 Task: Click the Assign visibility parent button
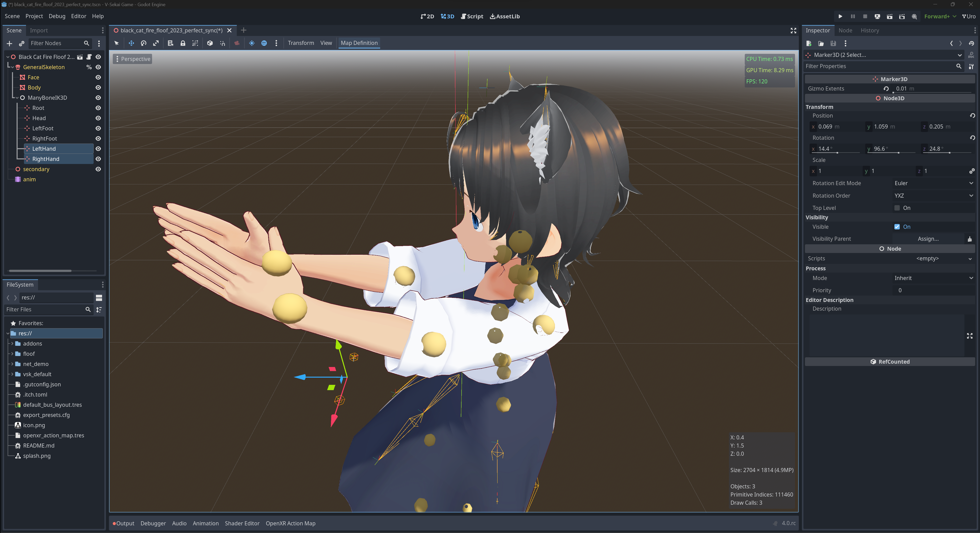click(928, 239)
